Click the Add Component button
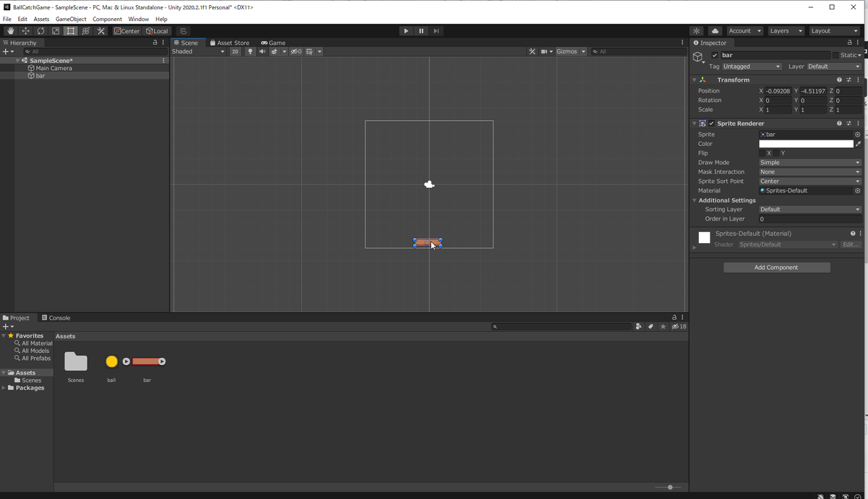 pos(776,268)
